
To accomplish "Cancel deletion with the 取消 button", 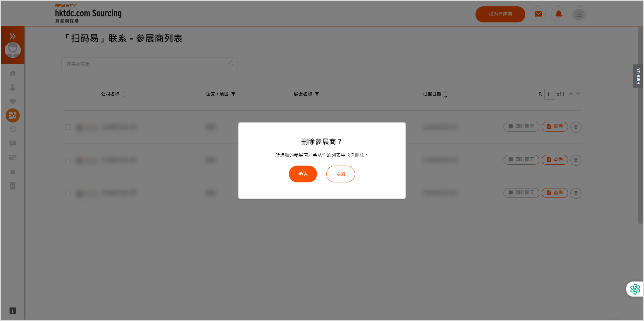I will [340, 174].
